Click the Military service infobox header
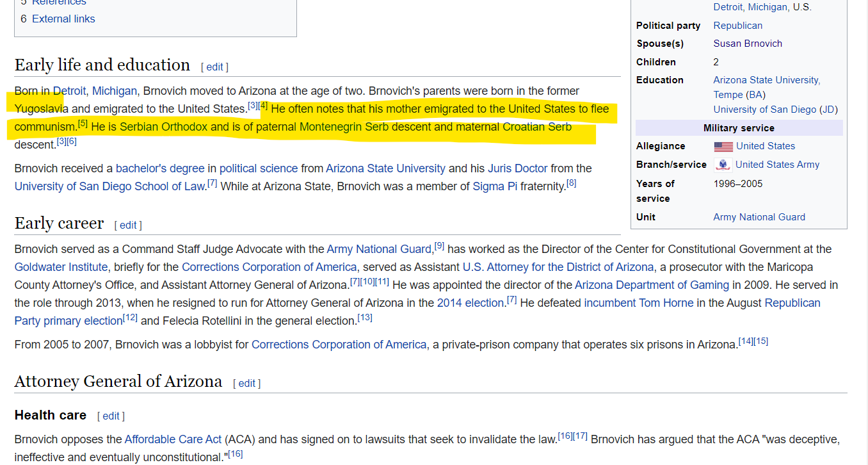The image size is (868, 465). tap(739, 128)
